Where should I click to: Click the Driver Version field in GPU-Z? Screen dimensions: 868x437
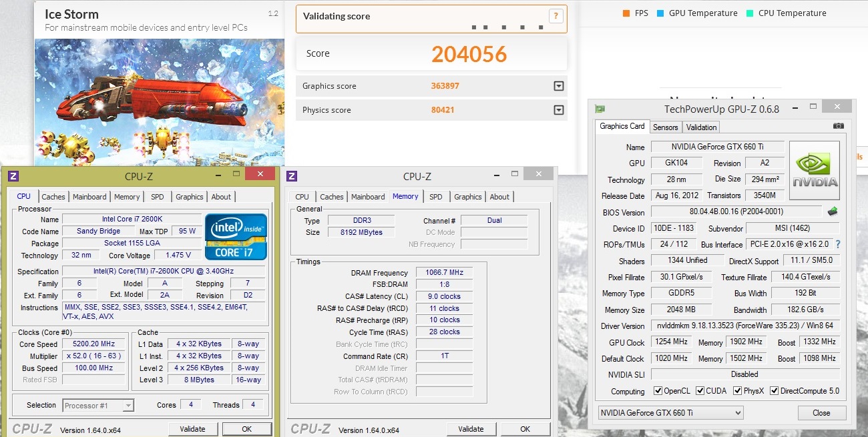pos(745,326)
